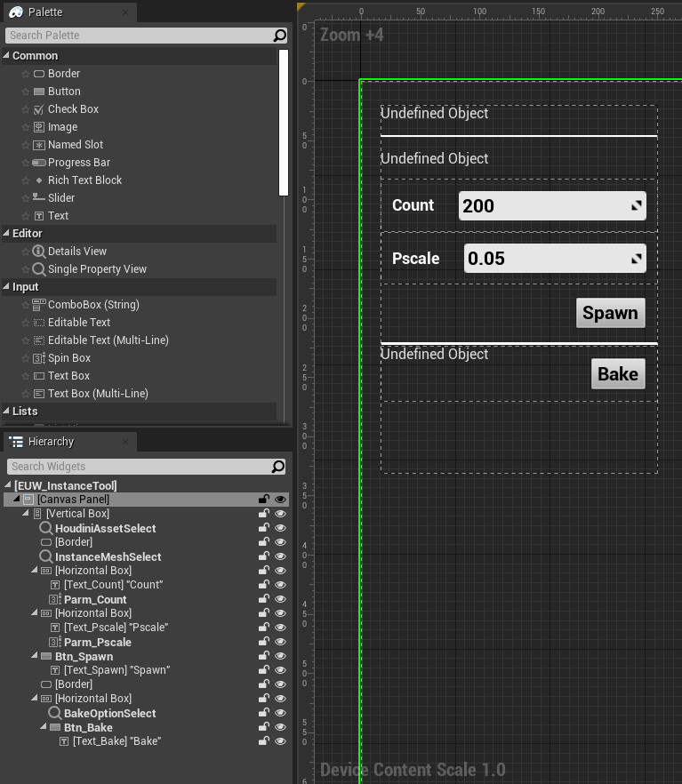Favorite the Border widget star

(x=26, y=74)
